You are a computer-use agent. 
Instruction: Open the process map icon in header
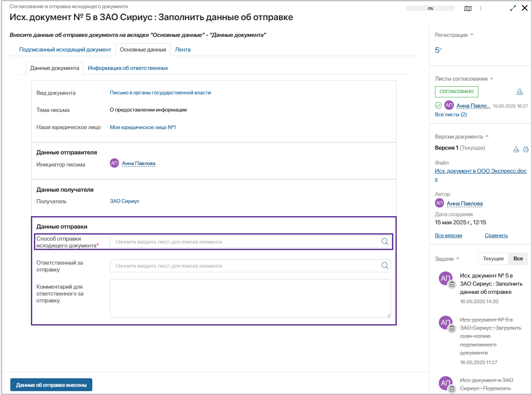(x=468, y=9)
